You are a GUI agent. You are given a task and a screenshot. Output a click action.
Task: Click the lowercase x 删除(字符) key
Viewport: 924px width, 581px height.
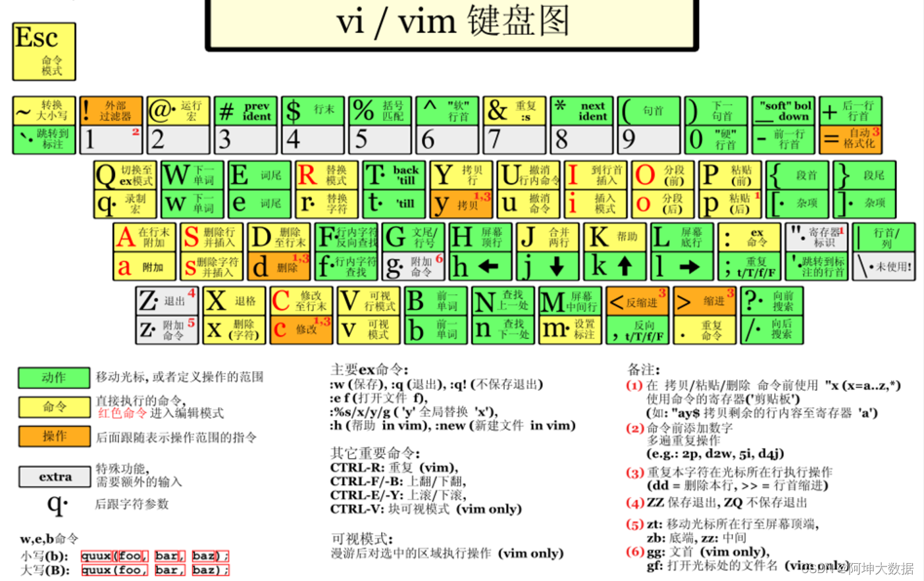234,330
